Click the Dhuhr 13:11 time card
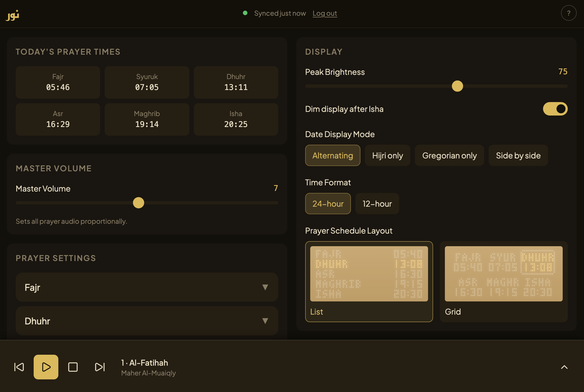This screenshot has width=584, height=392. point(236,82)
